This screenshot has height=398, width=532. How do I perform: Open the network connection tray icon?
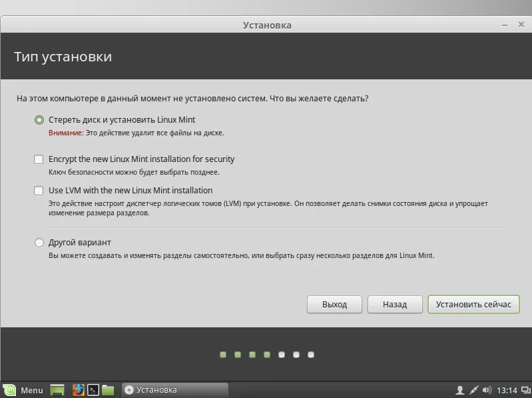tap(473, 390)
